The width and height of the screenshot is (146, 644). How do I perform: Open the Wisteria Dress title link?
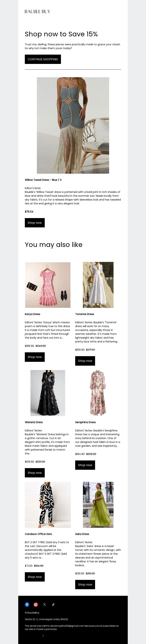pyautogui.click(x=34, y=422)
